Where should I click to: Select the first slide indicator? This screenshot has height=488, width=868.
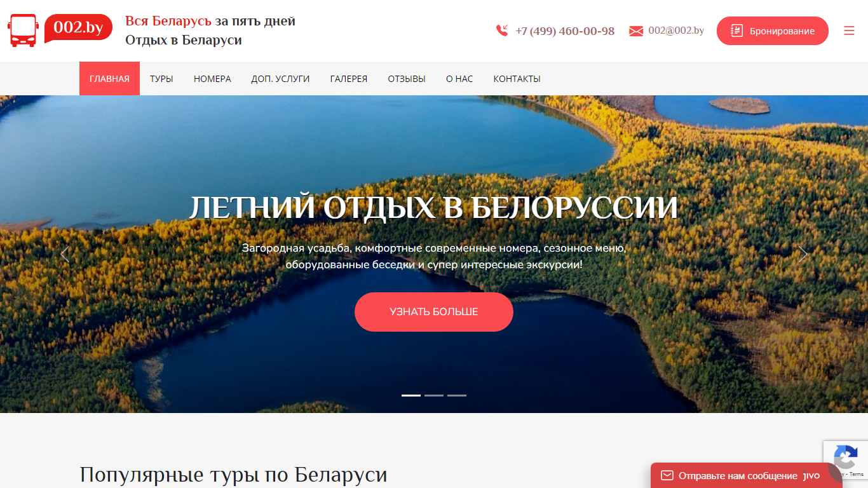click(x=411, y=395)
